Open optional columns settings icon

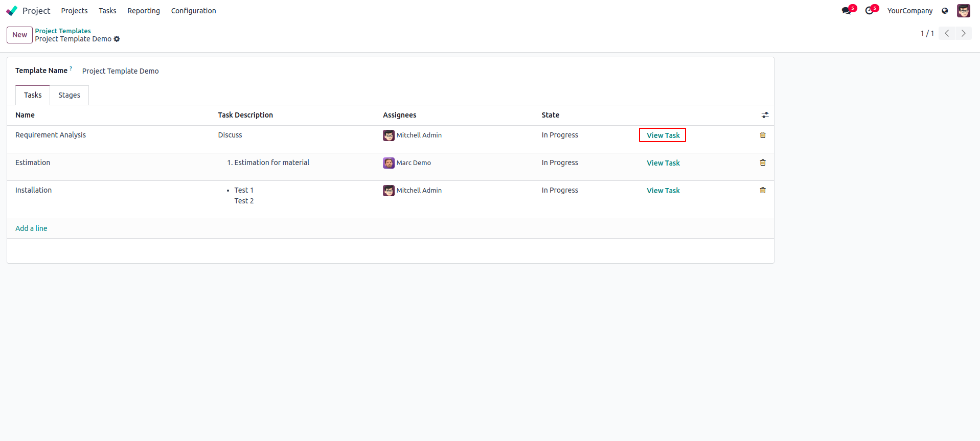pos(765,115)
